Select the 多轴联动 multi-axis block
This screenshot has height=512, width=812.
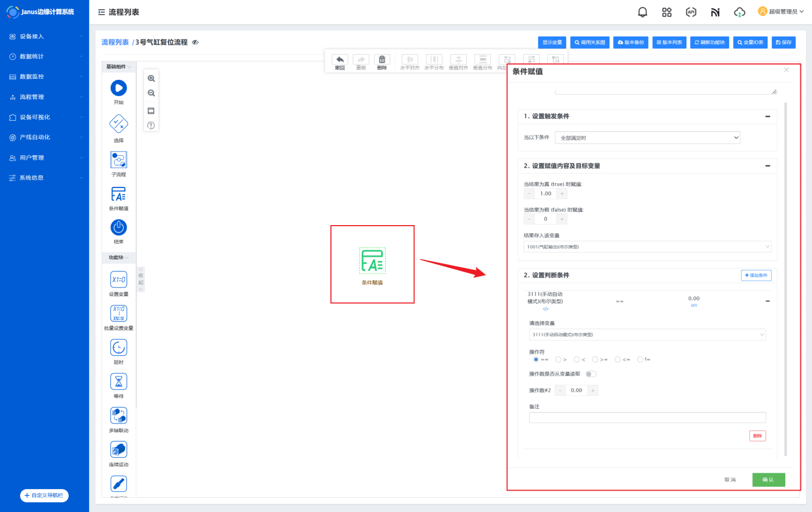(x=118, y=416)
